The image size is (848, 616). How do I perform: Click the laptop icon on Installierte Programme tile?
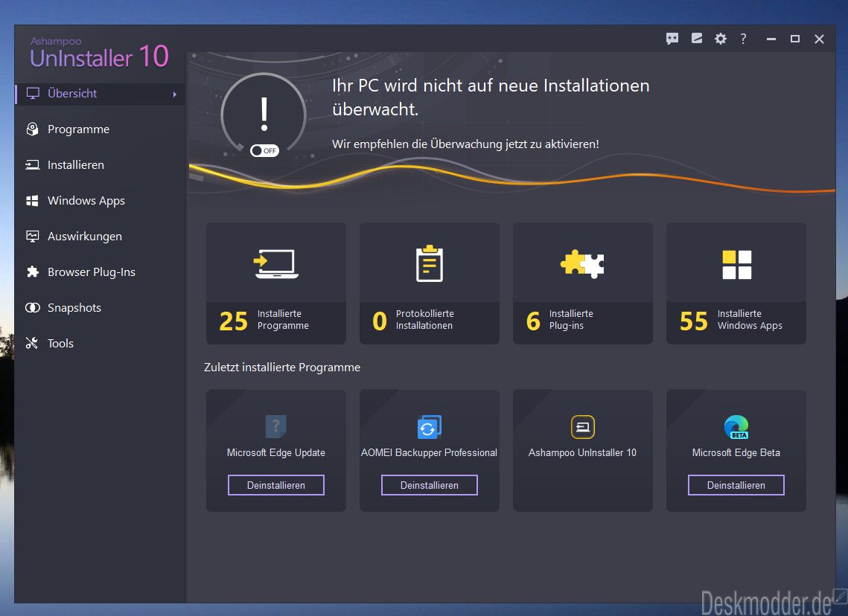(x=275, y=263)
